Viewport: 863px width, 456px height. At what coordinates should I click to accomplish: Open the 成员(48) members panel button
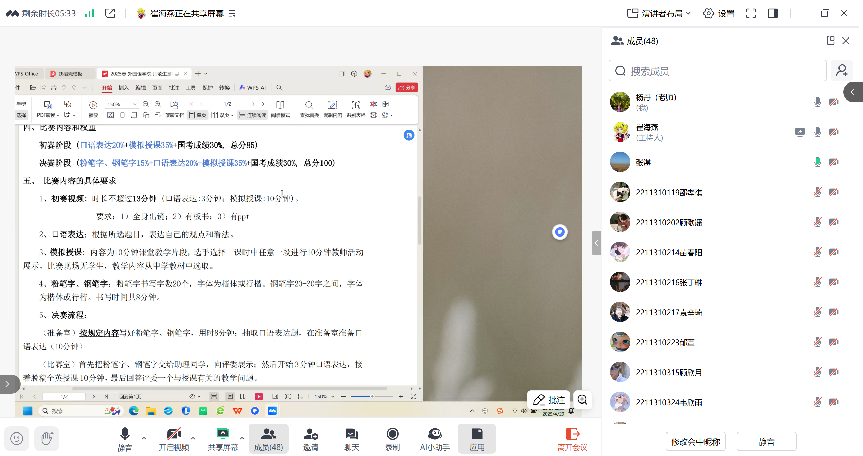tap(267, 435)
